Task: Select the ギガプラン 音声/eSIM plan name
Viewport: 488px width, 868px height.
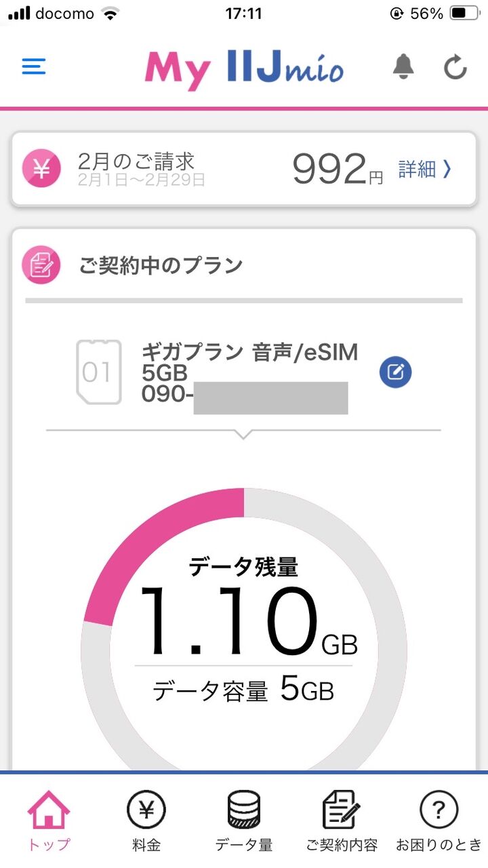Action: (x=249, y=353)
